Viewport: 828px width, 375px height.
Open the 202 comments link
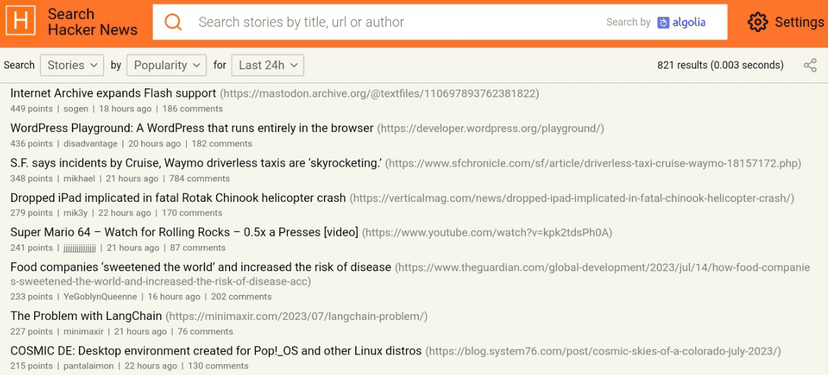241,297
